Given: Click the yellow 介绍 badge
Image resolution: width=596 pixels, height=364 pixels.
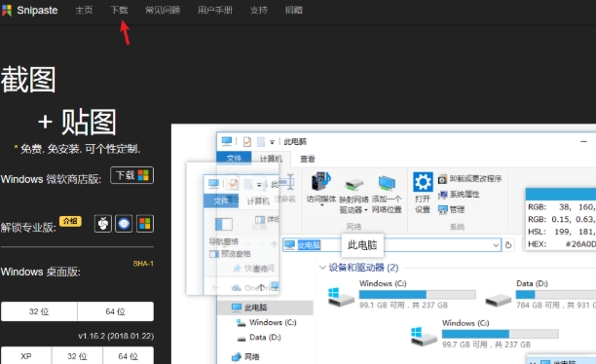Looking at the screenshot, I should point(70,221).
